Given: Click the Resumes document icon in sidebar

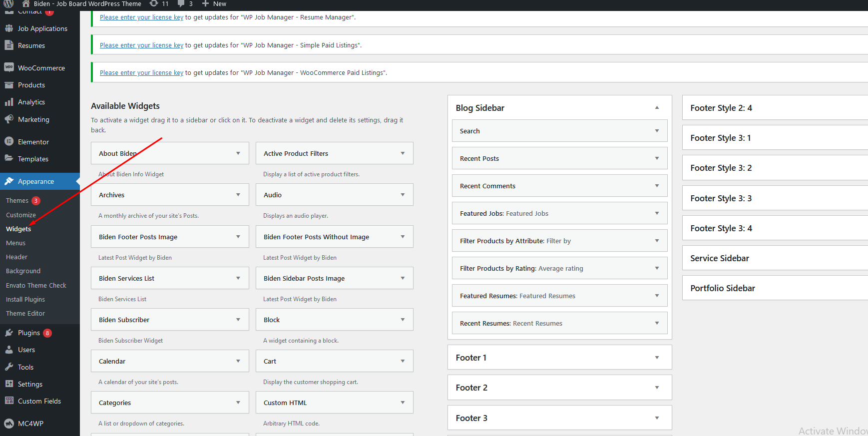Looking at the screenshot, I should [x=9, y=45].
